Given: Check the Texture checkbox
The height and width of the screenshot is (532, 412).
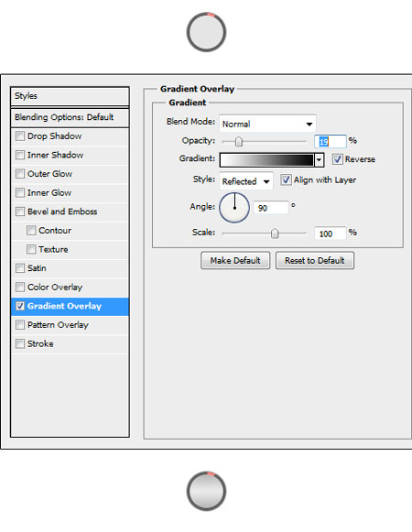Looking at the screenshot, I should click(x=31, y=249).
